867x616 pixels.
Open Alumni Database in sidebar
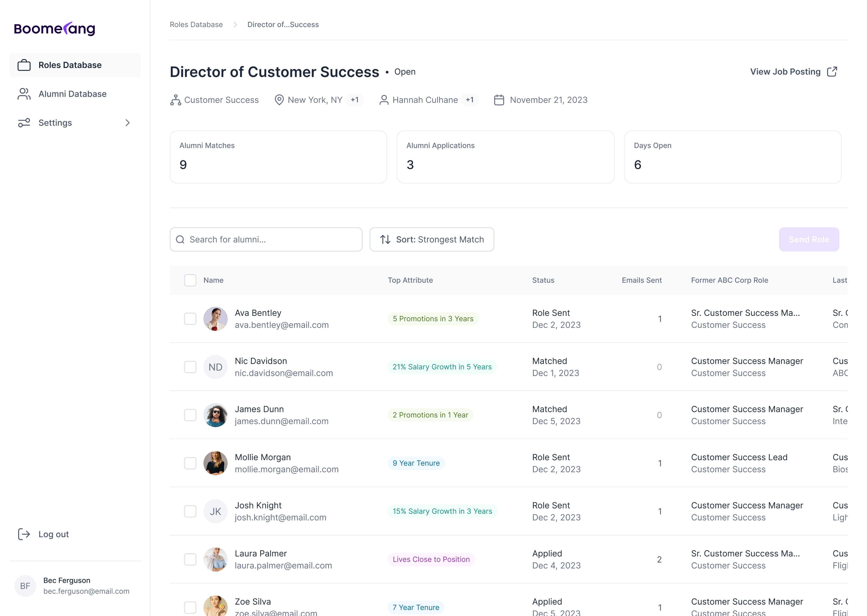pos(73,94)
